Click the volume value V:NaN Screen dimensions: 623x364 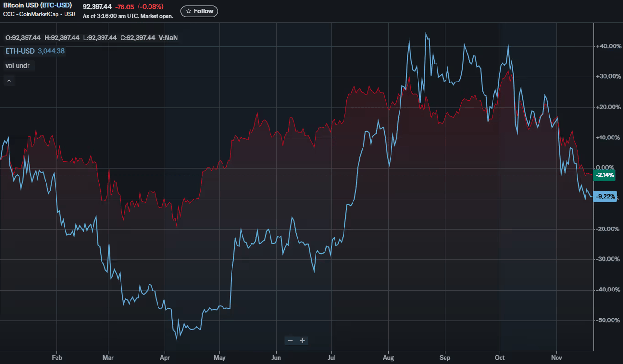pos(168,37)
